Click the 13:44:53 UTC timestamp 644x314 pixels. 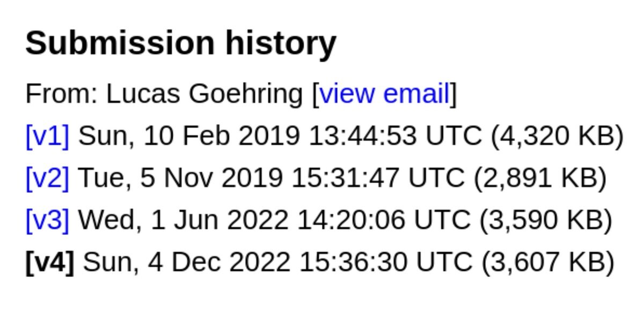pyautogui.click(x=396, y=136)
